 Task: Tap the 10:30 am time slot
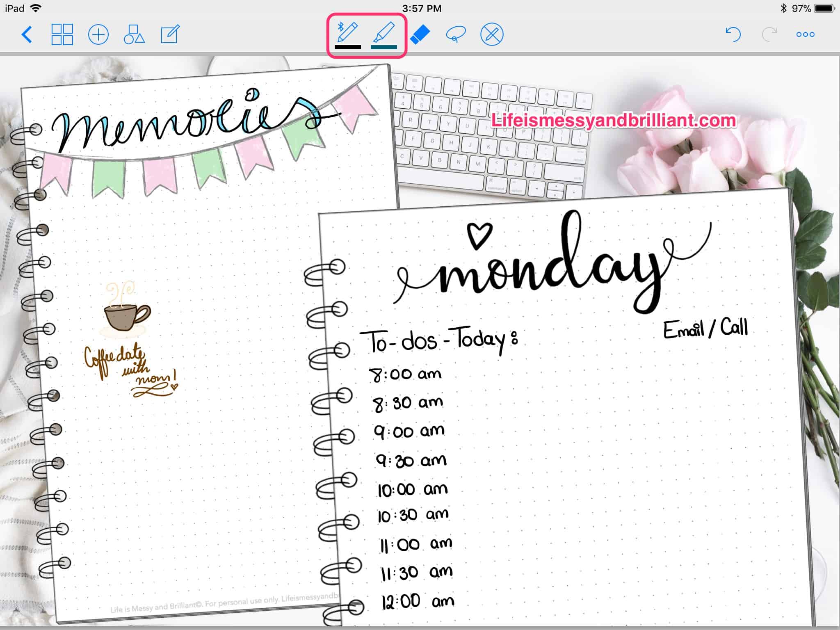pos(413,515)
